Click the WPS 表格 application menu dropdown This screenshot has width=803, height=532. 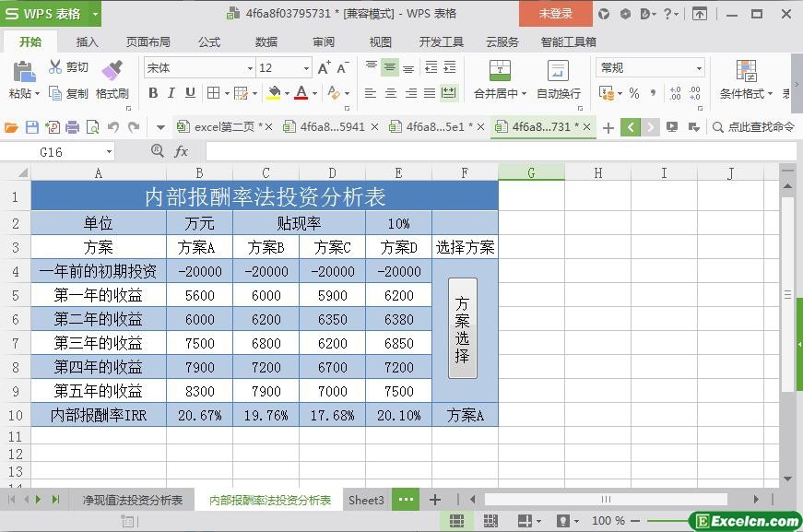pyautogui.click(x=95, y=14)
